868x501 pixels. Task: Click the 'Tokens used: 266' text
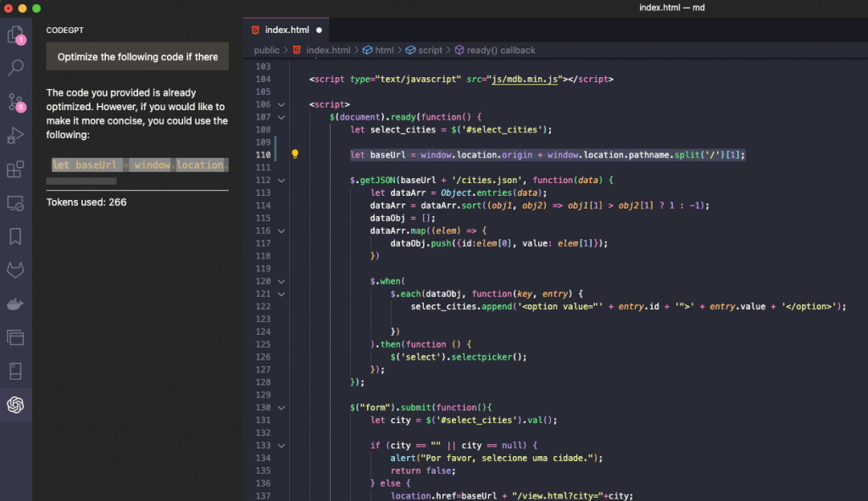point(86,202)
